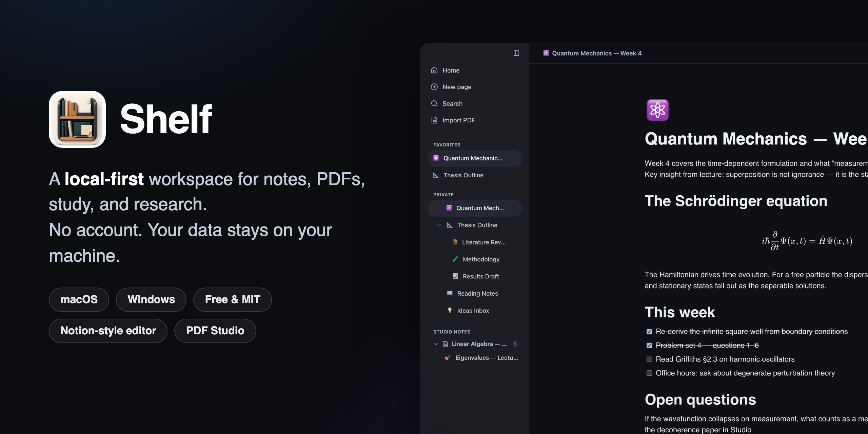Click the atom icon in page tab title
The image size is (868, 434).
[546, 53]
